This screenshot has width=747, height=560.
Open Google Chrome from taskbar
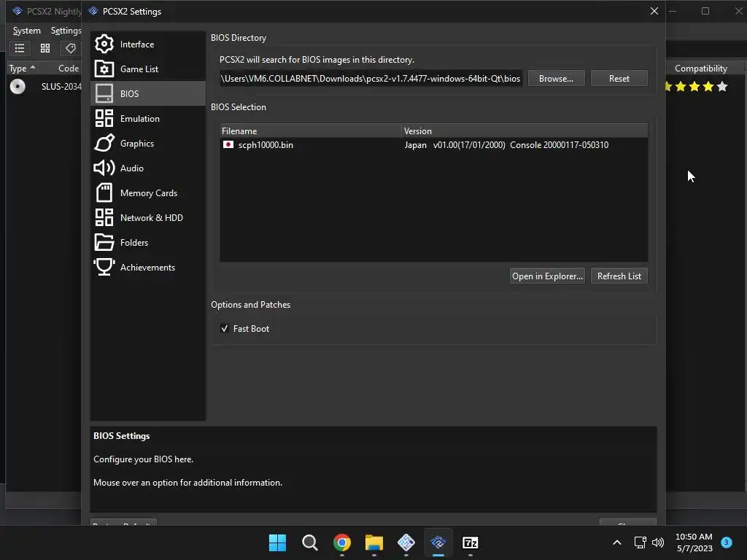coord(342,542)
